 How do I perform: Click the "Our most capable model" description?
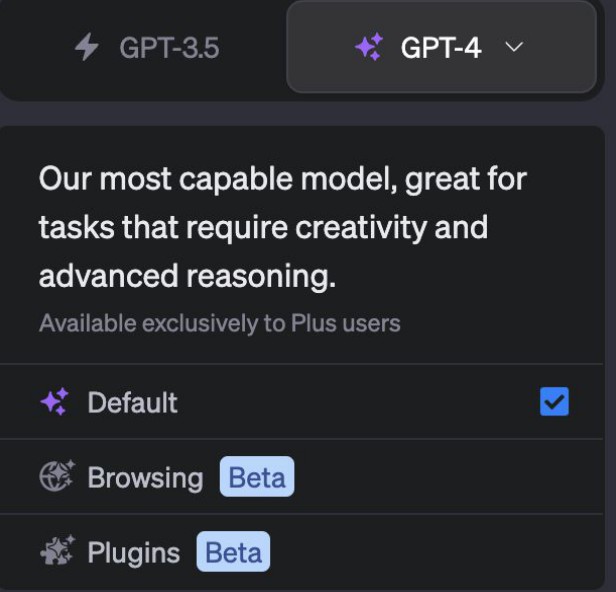pos(282,180)
